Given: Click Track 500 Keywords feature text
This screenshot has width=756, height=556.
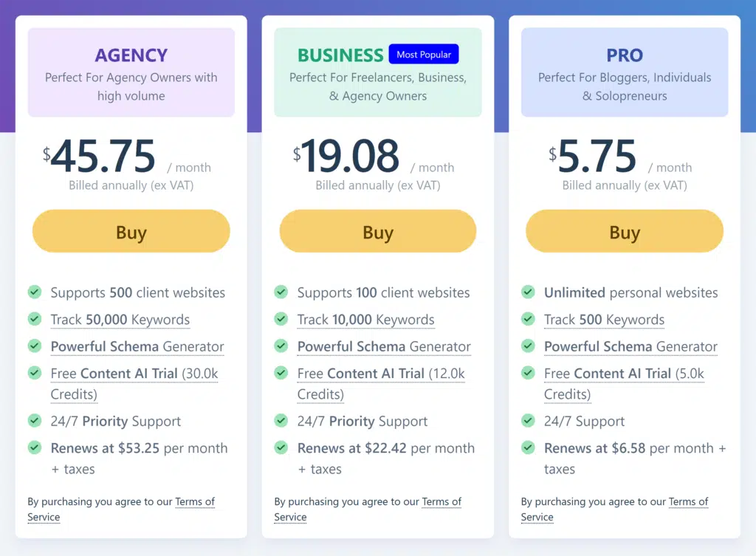Looking at the screenshot, I should click(x=604, y=320).
